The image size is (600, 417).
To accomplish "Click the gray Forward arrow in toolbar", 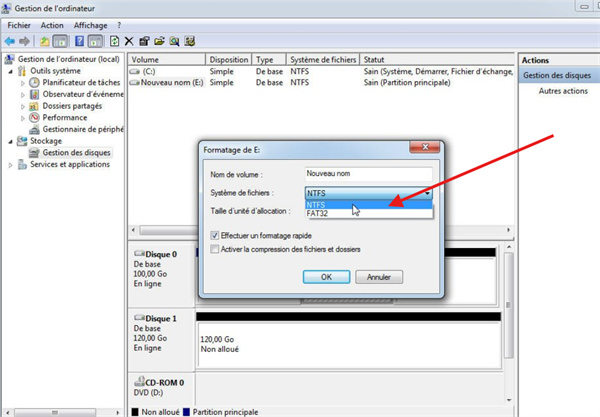I will click(x=24, y=41).
